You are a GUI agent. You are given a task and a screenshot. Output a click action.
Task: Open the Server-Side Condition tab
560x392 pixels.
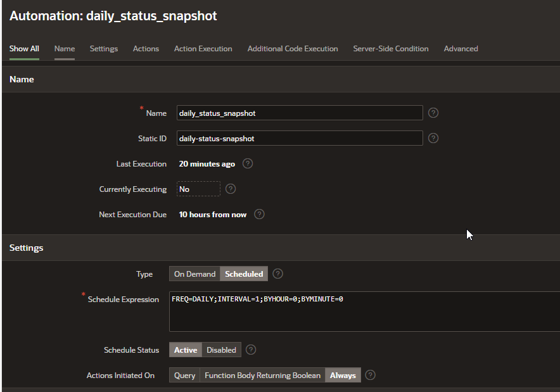390,49
